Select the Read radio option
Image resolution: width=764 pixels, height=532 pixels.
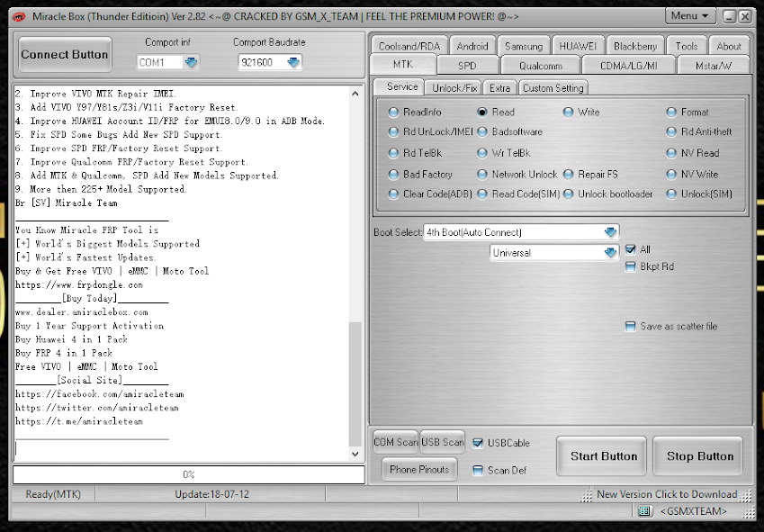coord(496,113)
